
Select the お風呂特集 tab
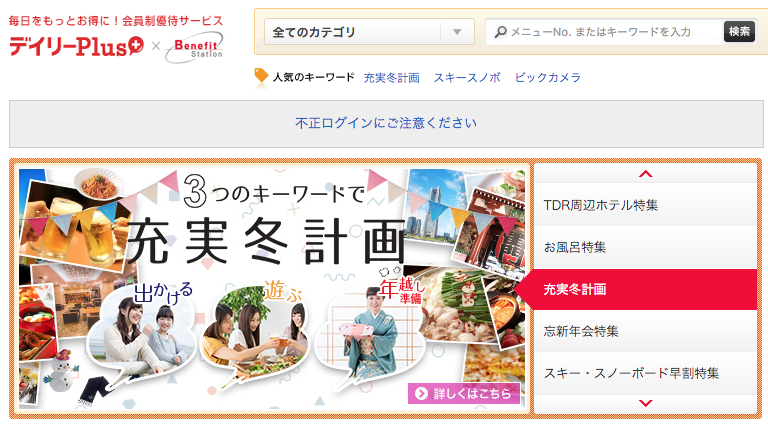[x=646, y=247]
